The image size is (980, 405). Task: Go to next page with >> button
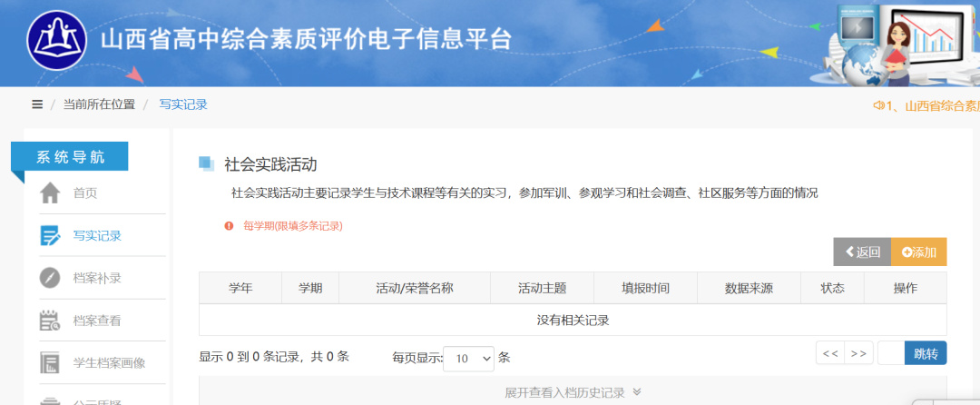coord(858,353)
